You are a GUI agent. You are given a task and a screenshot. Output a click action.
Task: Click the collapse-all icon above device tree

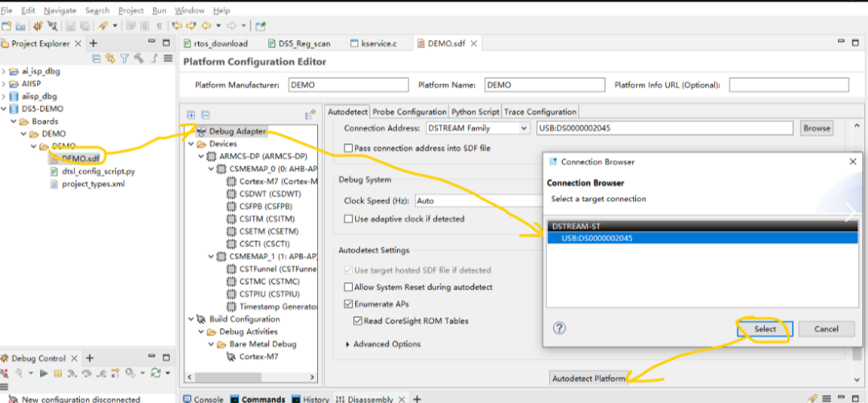point(205,115)
